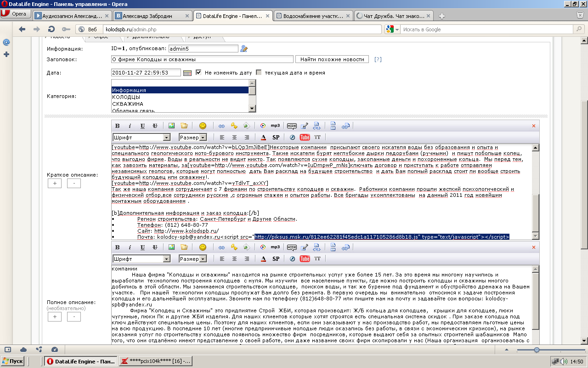
Task: Expand short description with + button
Action: [54, 184]
